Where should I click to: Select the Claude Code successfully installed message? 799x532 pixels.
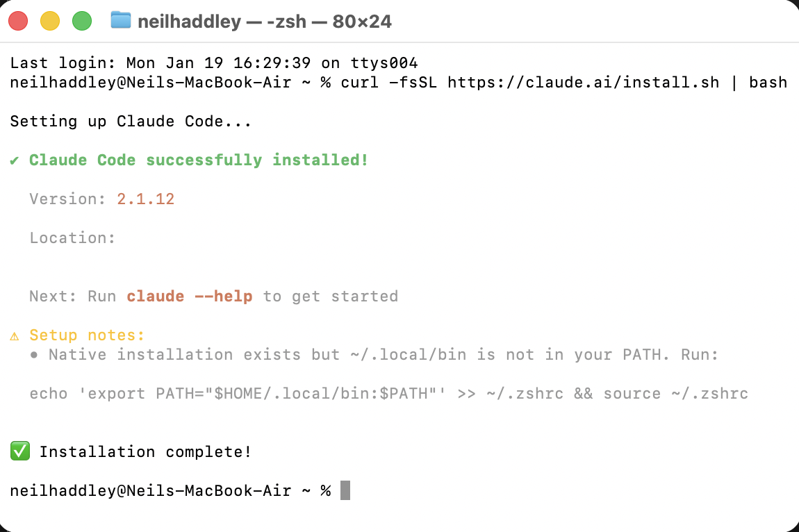point(198,160)
